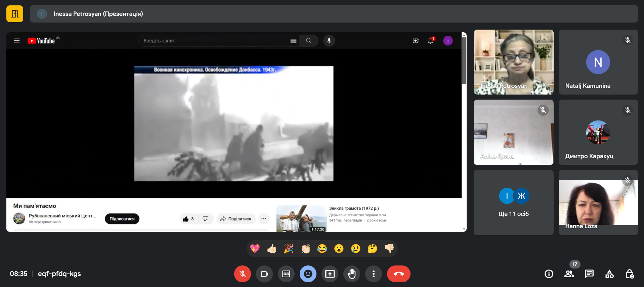Viewport: 644px width, 287px height.
Task: Open the chat panel
Action: pos(589,274)
